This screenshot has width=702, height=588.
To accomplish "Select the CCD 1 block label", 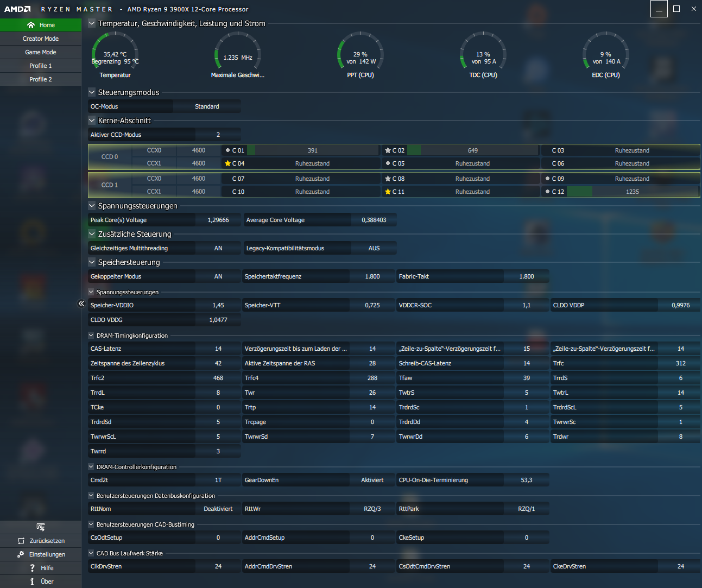I will tap(110, 185).
